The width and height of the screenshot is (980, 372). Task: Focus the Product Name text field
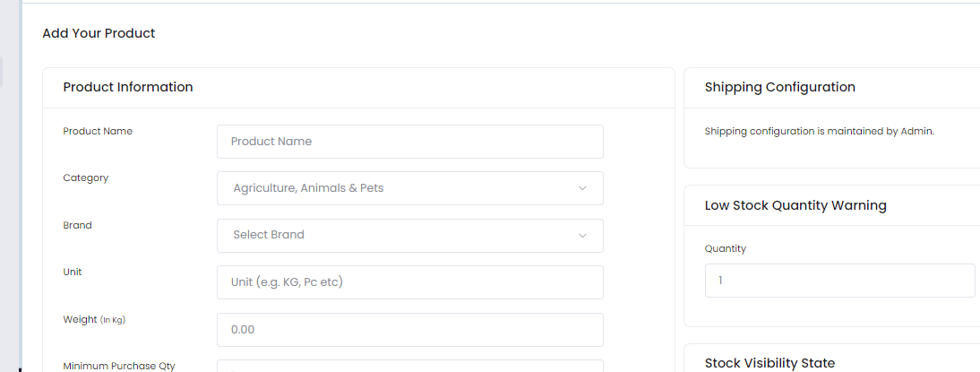(409, 142)
